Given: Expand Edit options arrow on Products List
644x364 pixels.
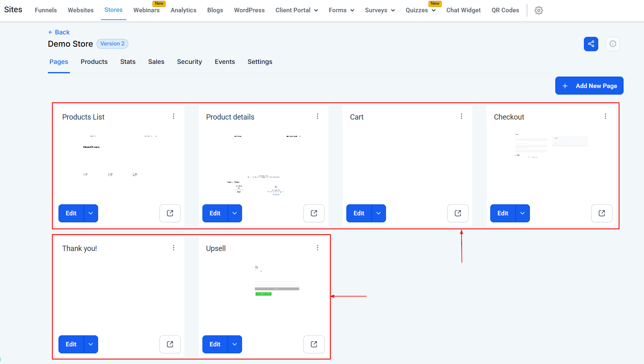Looking at the screenshot, I should coord(91,213).
